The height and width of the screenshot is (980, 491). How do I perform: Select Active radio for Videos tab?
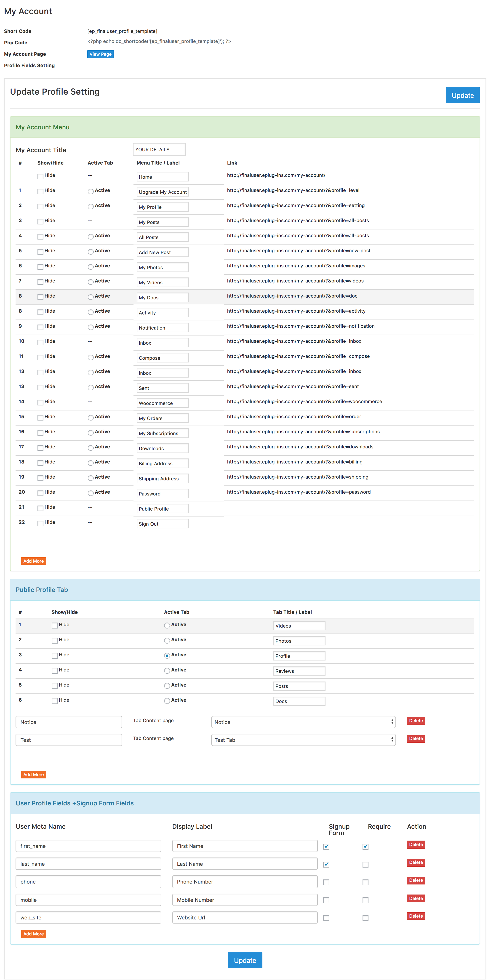[167, 626]
